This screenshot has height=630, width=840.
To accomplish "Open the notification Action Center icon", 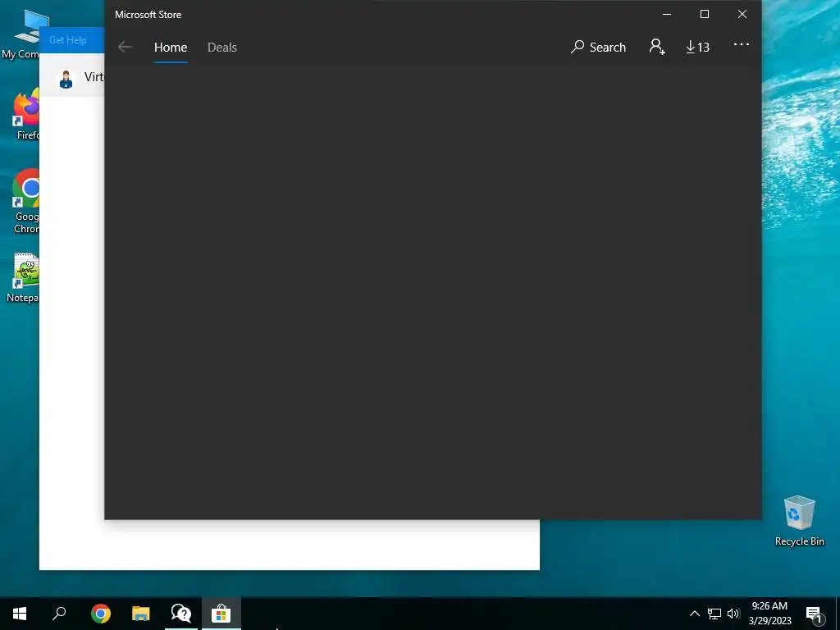I will 815,614.
